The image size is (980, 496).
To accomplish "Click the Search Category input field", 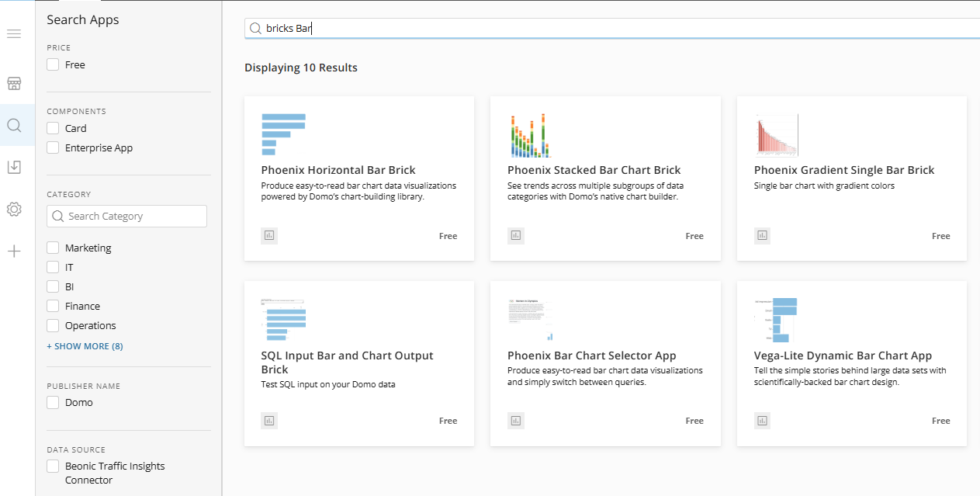I will point(126,217).
